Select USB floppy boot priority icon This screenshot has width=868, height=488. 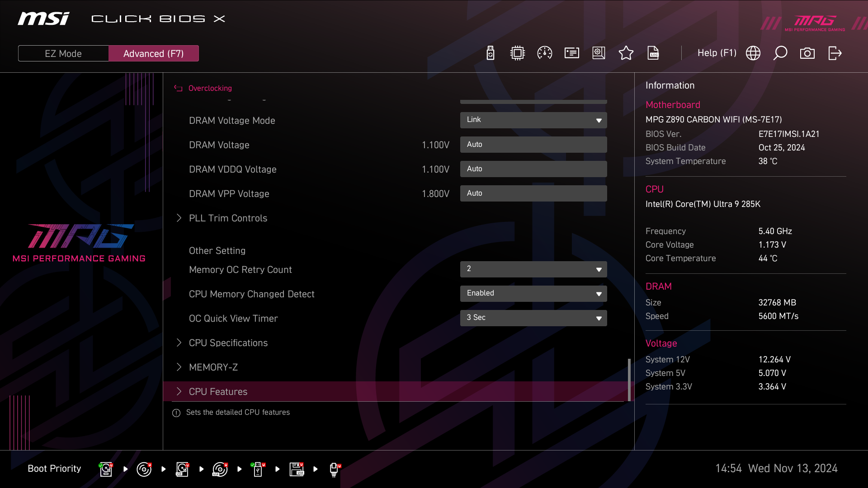[x=297, y=469]
